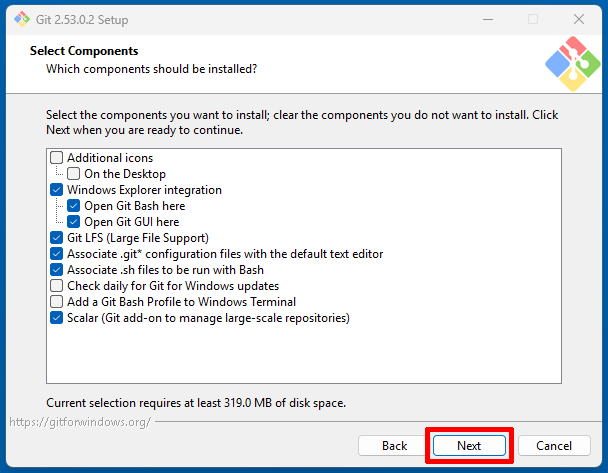Click the large Git logo in header
This screenshot has width=608, height=473.
573,64
